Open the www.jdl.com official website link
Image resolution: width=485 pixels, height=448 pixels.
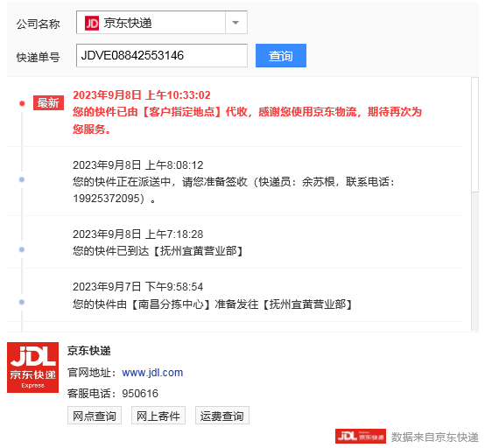[x=152, y=373]
